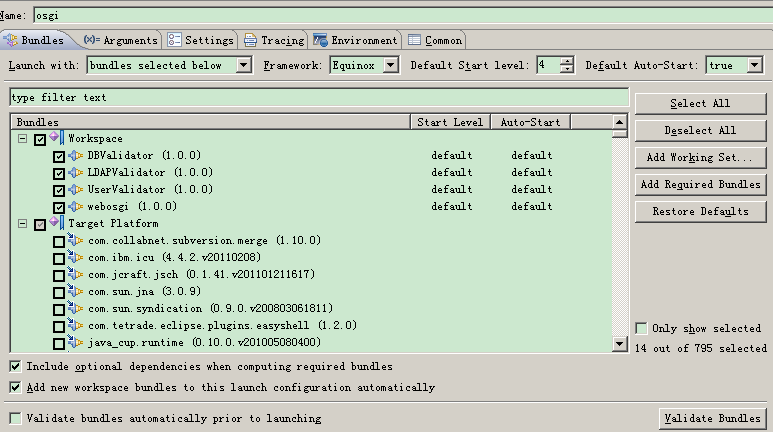
Task: Click the com.ibm.icu plug-in icon
Action: coord(75,257)
